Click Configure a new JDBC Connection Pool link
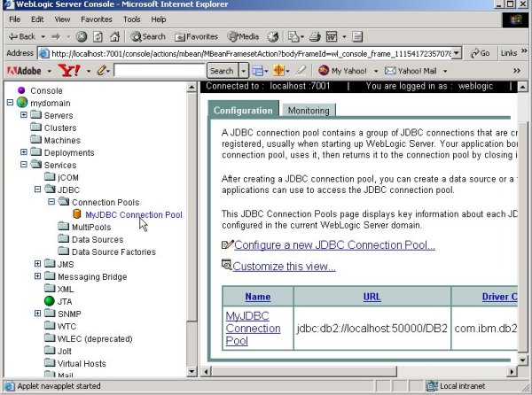 pos(334,245)
